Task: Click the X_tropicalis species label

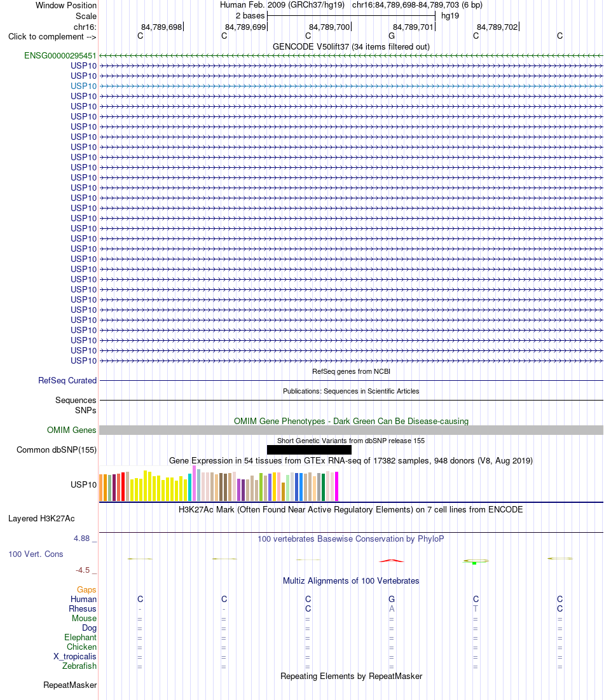Action: 75,656
